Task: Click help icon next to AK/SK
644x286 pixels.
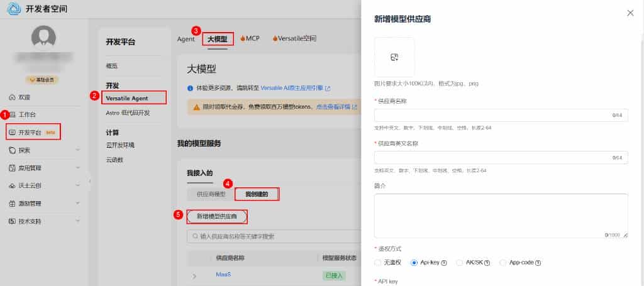Action: (487, 263)
